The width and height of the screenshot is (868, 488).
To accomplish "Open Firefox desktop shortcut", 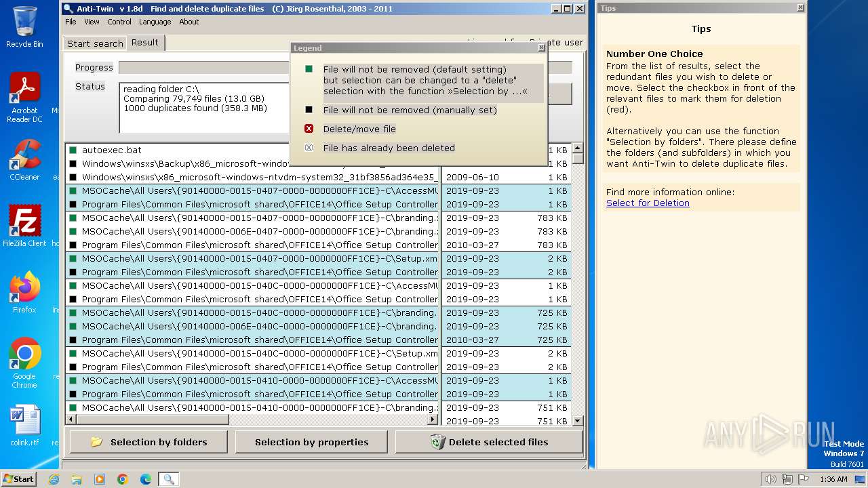I will click(24, 293).
